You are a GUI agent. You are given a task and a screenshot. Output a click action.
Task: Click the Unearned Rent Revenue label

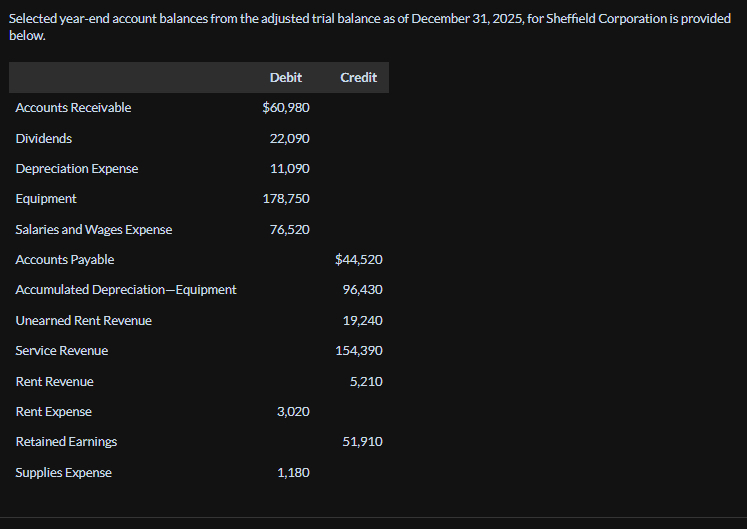click(x=84, y=321)
